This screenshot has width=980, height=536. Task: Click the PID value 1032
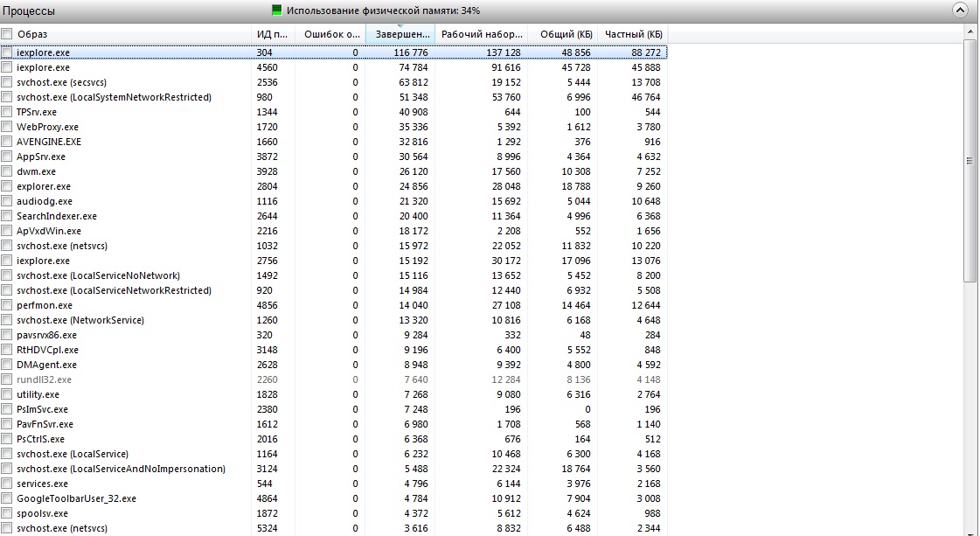click(267, 246)
